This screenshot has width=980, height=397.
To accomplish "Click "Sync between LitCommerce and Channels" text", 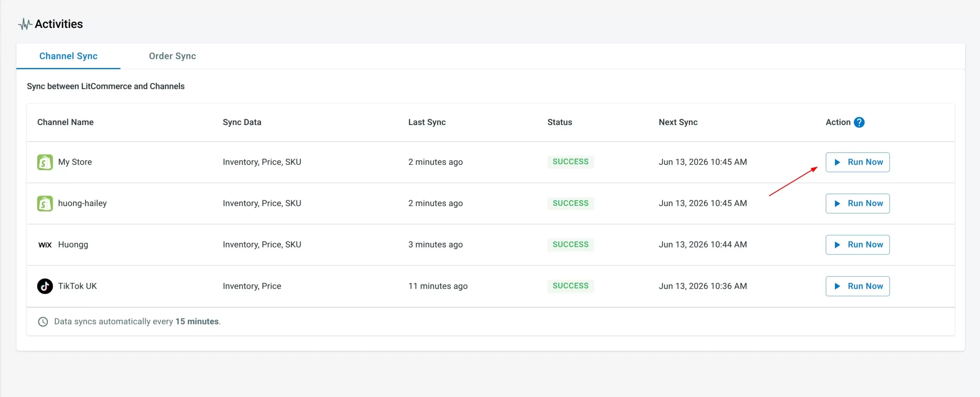I will coord(106,86).
